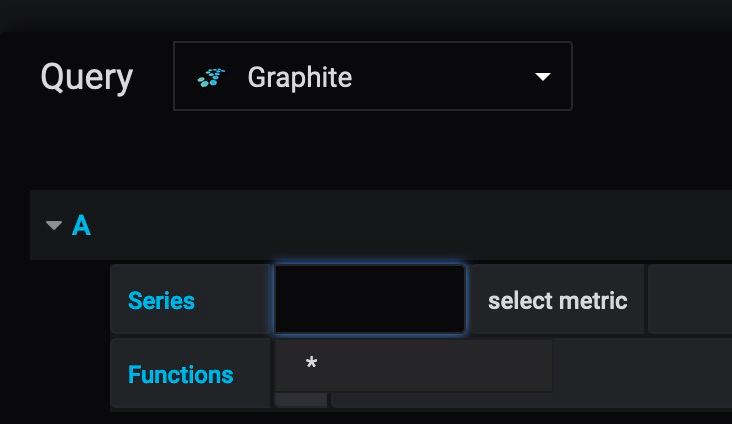Click the dark top bar above Query
The width and height of the screenshot is (732, 424).
(x=366, y=14)
